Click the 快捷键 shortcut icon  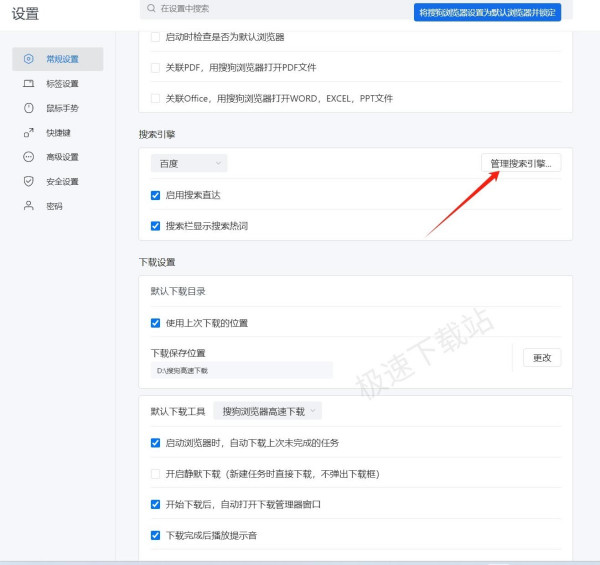pyautogui.click(x=29, y=132)
